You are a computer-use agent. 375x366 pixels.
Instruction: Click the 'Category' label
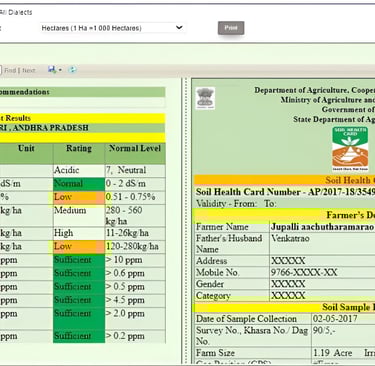click(x=213, y=296)
